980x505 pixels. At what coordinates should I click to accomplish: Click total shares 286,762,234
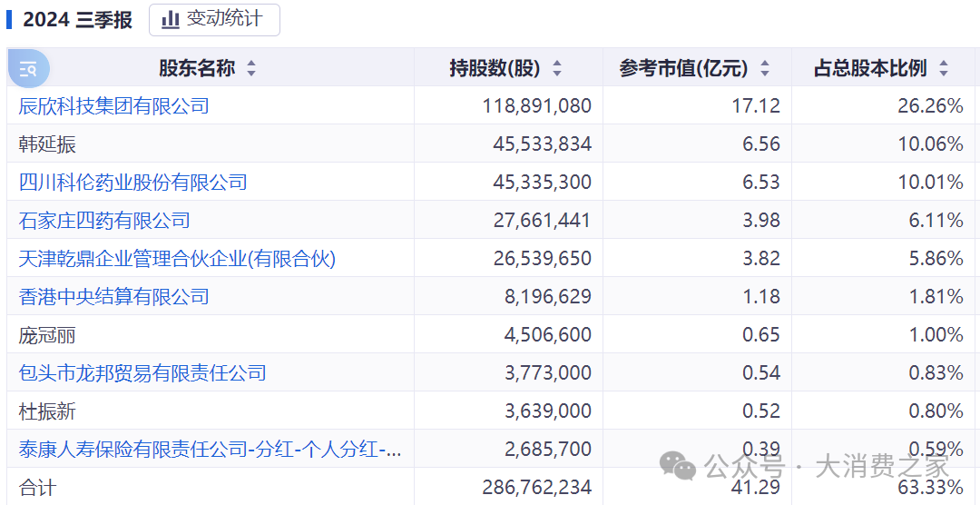(x=537, y=487)
